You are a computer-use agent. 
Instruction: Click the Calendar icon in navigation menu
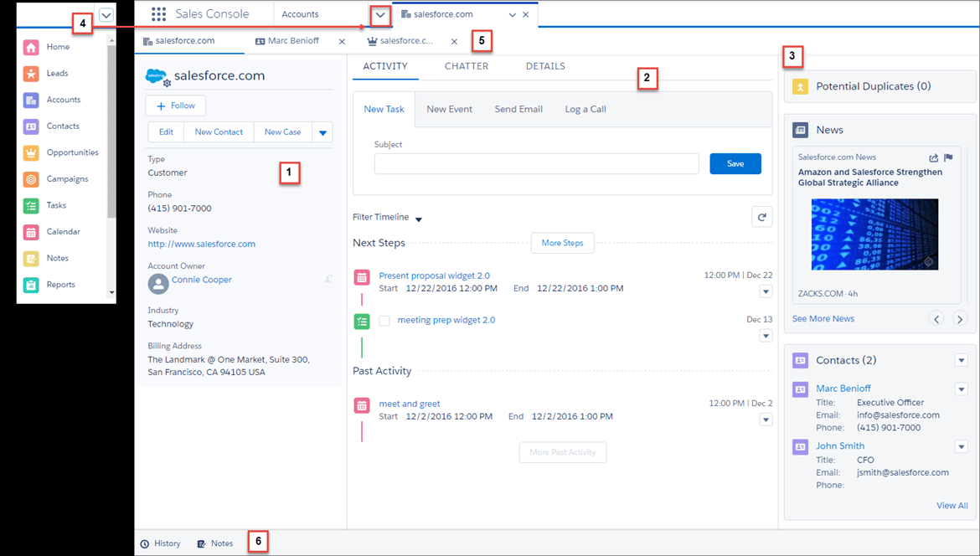(31, 232)
